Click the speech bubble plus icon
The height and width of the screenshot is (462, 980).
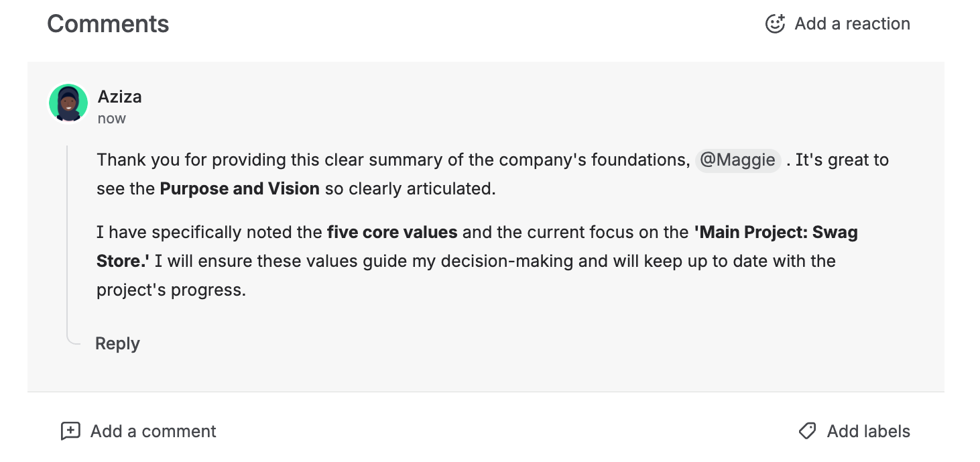pyautogui.click(x=70, y=430)
